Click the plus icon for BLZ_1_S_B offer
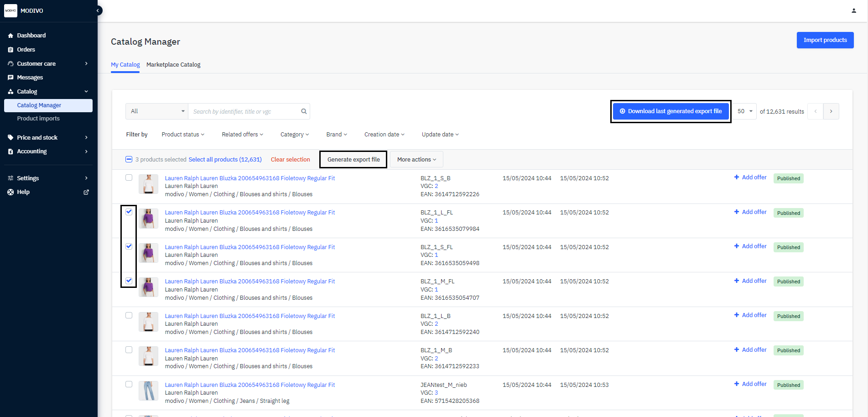This screenshot has width=868, height=417. [737, 177]
